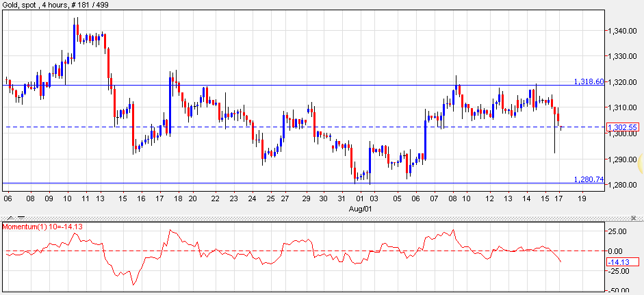Click the -50.00 momentum axis label
Image resolution: width=644 pixels, height=295 pixels.
click(x=623, y=290)
